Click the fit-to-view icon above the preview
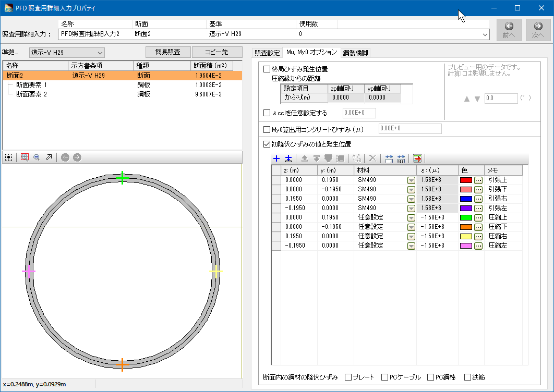 coord(8,157)
